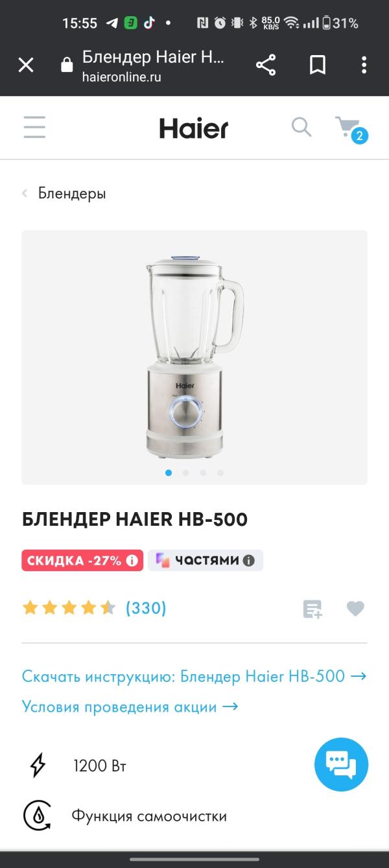Open the shopping cart with 2 items
389x868 pixels.
tap(351, 129)
